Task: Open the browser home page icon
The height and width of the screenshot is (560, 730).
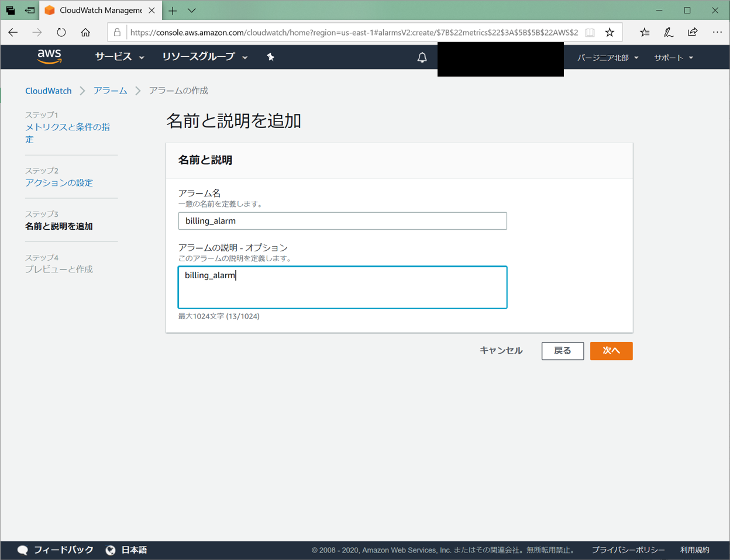Action: click(x=85, y=32)
